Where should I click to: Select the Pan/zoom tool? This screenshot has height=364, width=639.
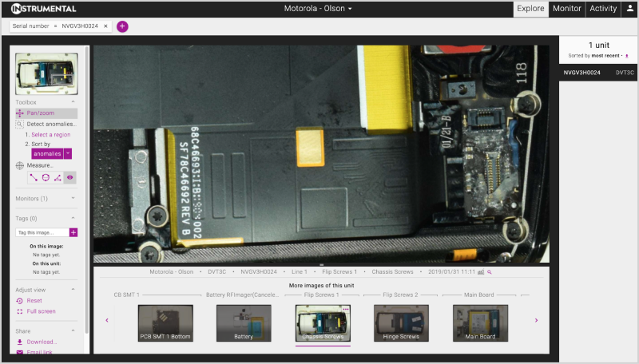point(40,113)
